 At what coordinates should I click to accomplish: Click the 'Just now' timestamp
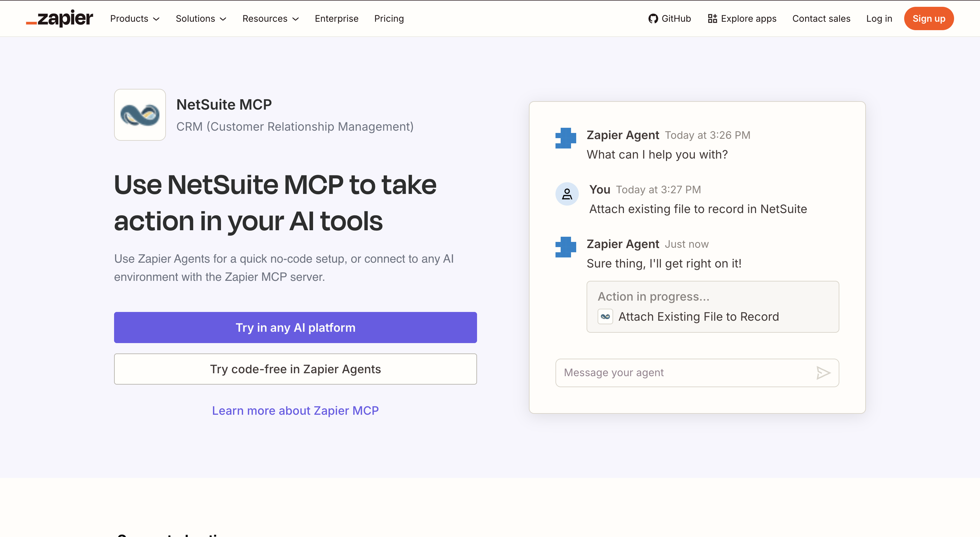[x=687, y=244]
